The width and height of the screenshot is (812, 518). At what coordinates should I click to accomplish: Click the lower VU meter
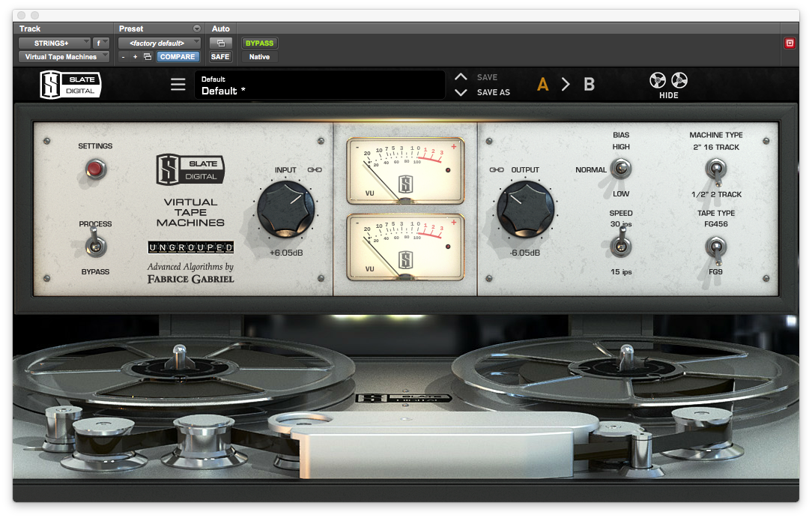tap(405, 247)
